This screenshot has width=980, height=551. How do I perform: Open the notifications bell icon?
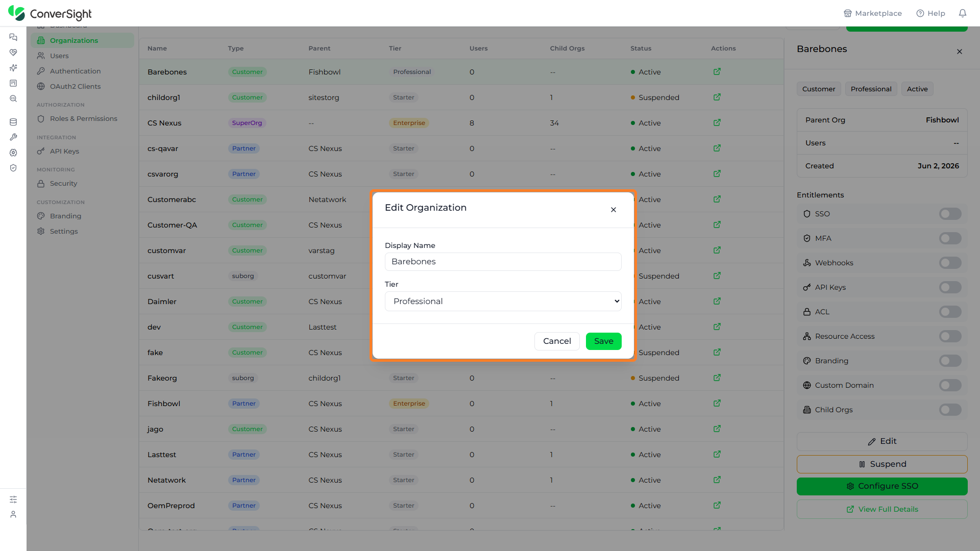tap(962, 13)
